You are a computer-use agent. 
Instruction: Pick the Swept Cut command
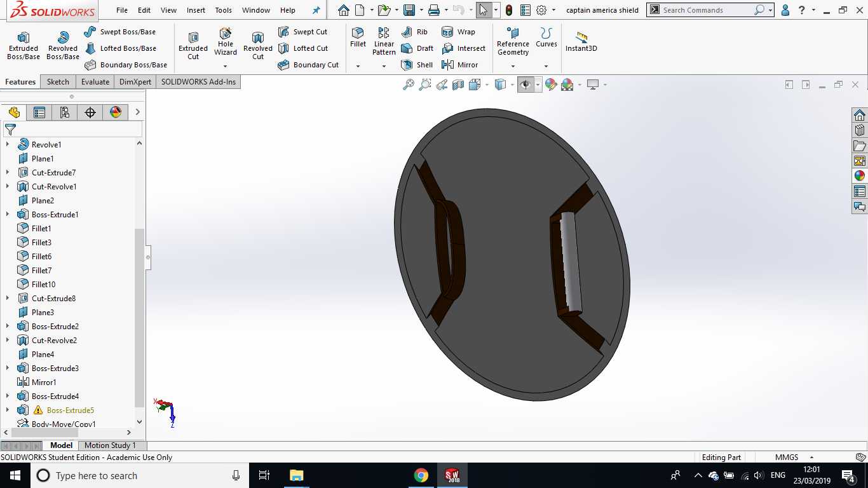(x=303, y=32)
